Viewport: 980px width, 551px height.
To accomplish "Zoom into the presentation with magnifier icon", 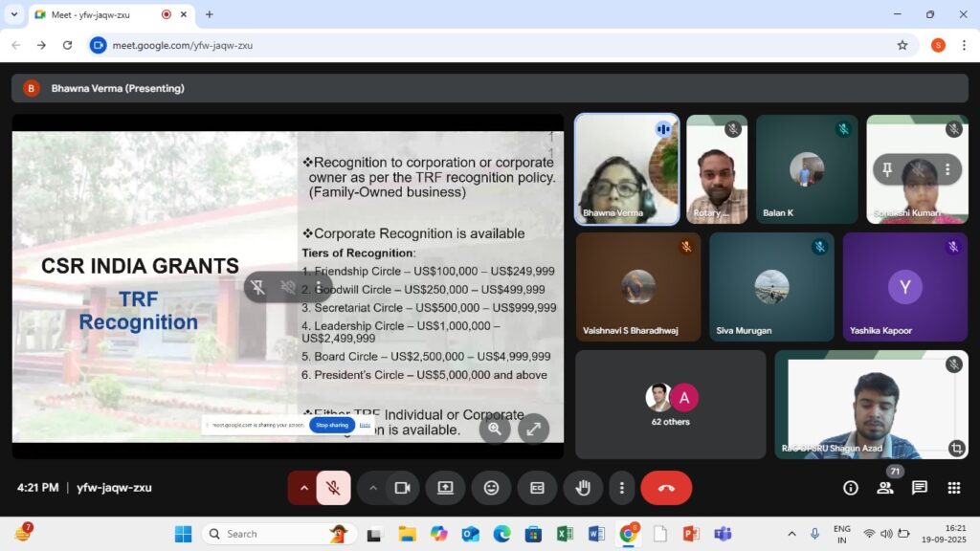I will (x=495, y=429).
